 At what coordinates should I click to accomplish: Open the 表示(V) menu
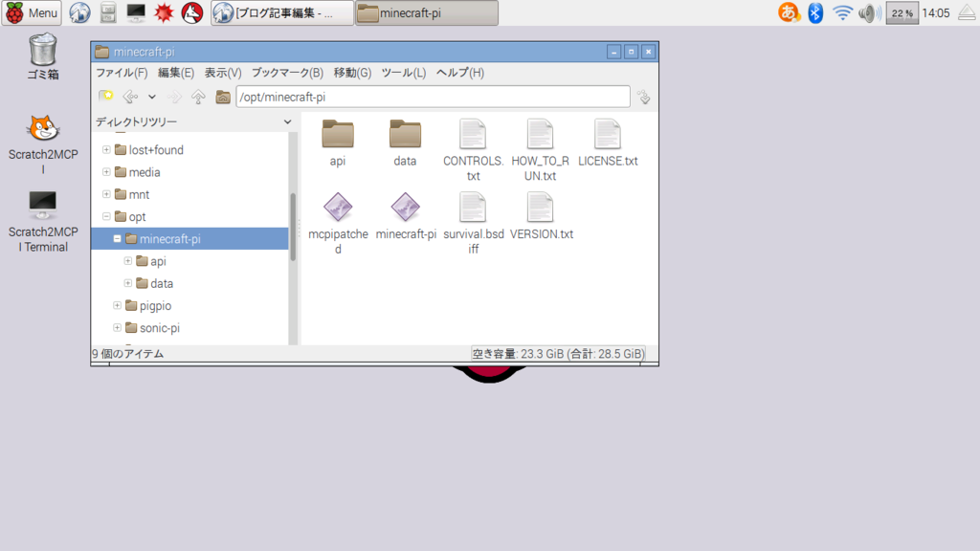[x=223, y=73]
